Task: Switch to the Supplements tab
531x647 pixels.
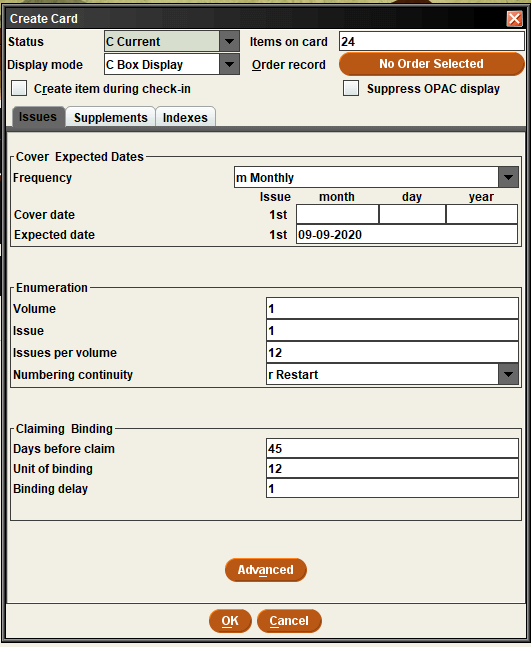Action: click(x=111, y=117)
